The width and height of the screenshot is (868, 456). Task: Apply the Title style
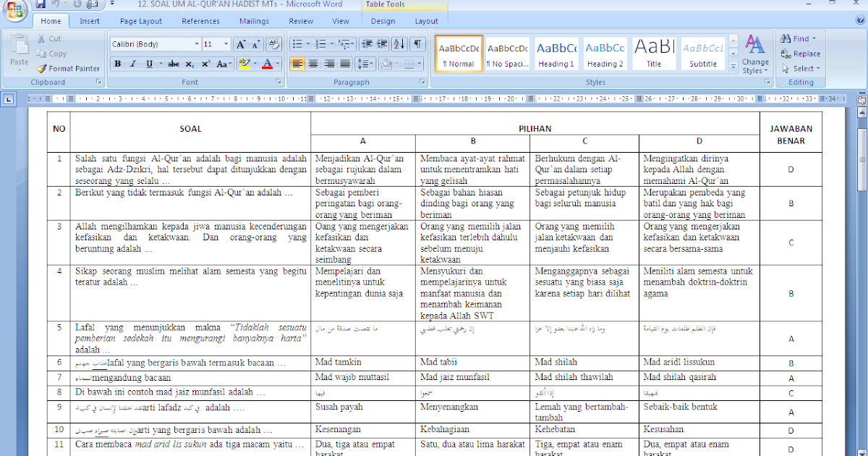coord(654,54)
